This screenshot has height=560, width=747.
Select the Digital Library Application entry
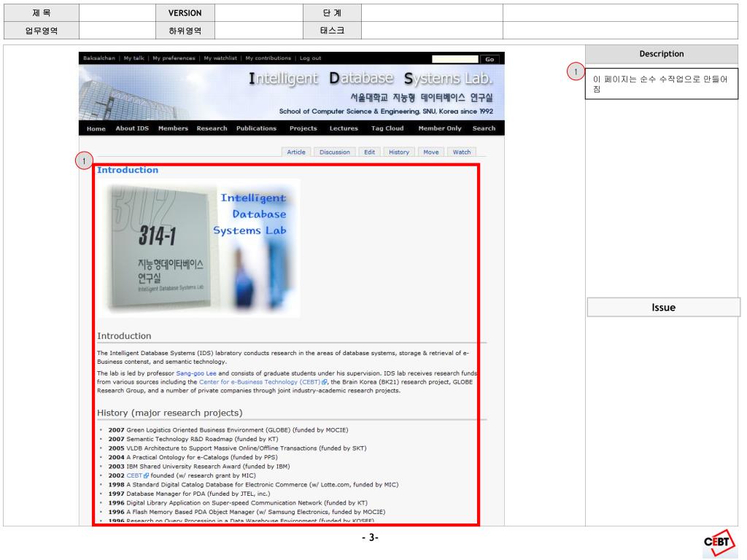pos(238,503)
